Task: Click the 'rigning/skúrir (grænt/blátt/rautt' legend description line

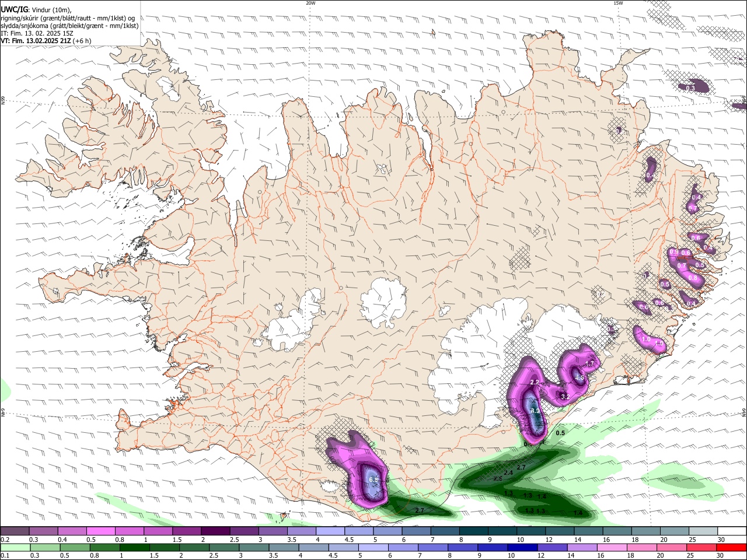Action: (x=68, y=18)
